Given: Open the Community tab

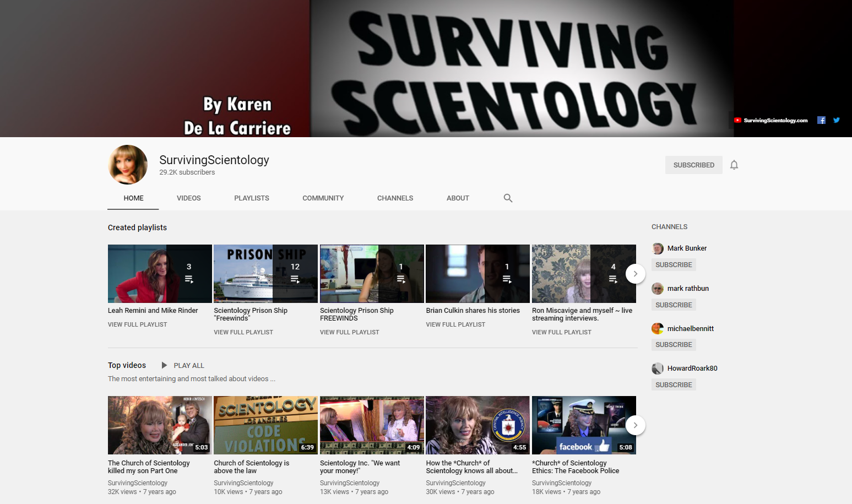Looking at the screenshot, I should (323, 198).
